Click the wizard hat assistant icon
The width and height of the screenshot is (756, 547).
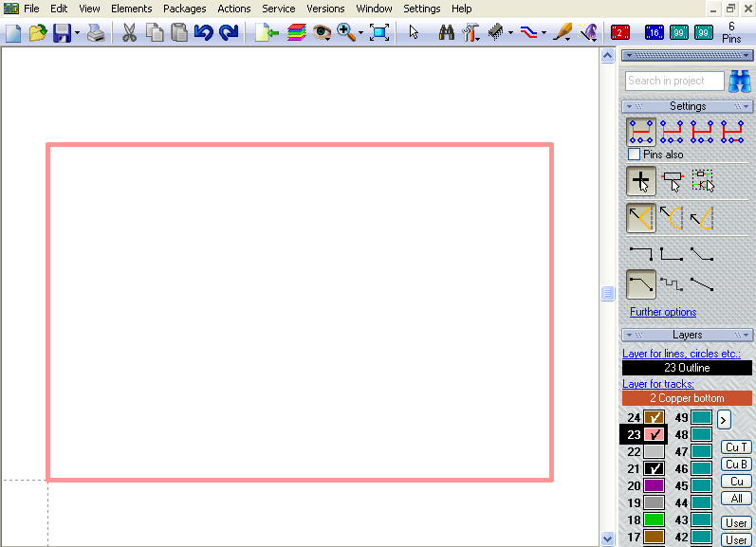coord(588,33)
